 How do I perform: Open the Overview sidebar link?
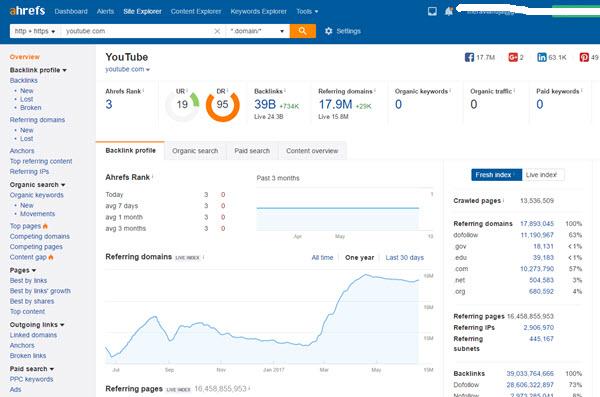[24, 57]
